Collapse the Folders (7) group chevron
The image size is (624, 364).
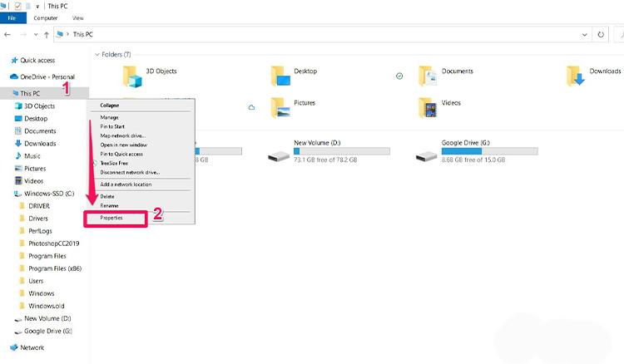(97, 54)
